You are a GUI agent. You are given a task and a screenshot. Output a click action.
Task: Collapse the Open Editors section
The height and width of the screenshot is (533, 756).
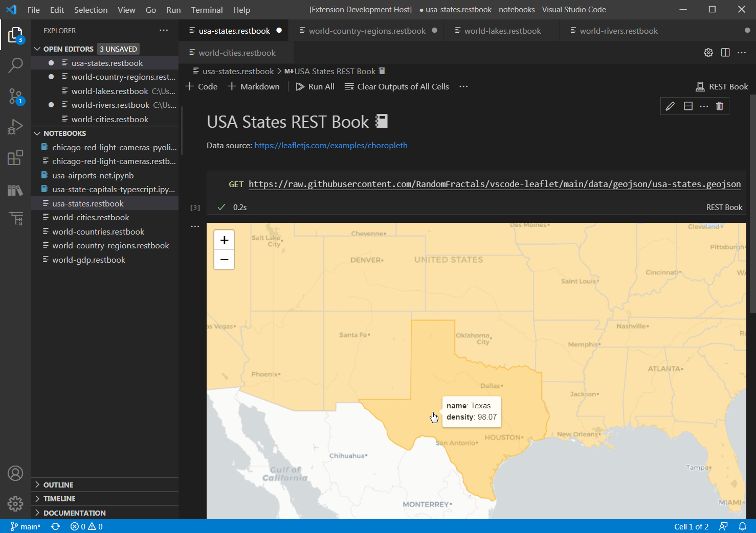pyautogui.click(x=37, y=49)
